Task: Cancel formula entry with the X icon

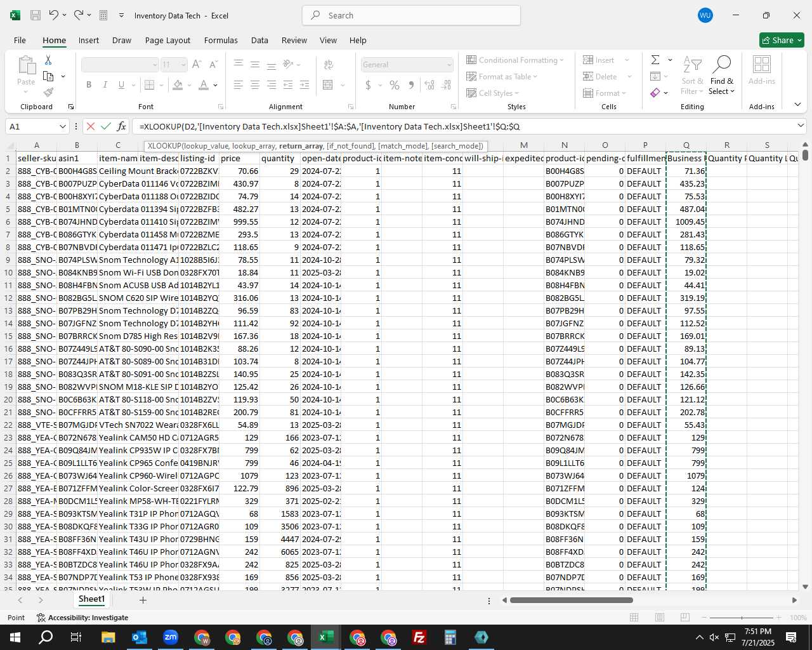Action: tap(91, 126)
